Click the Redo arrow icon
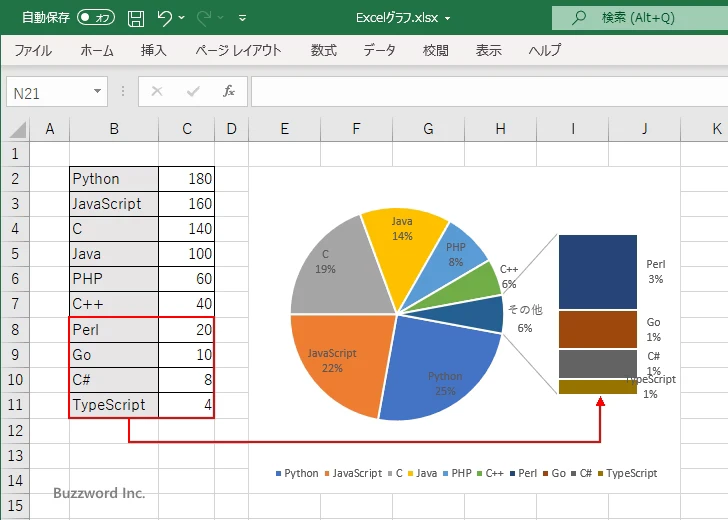Screen dimensions: 728x520 [x=204, y=18]
